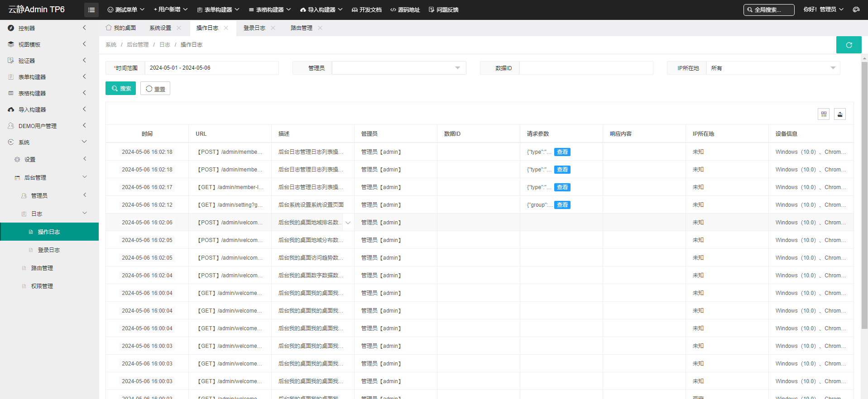
Task: Open 登录日志 in sidebar
Action: [x=49, y=250]
